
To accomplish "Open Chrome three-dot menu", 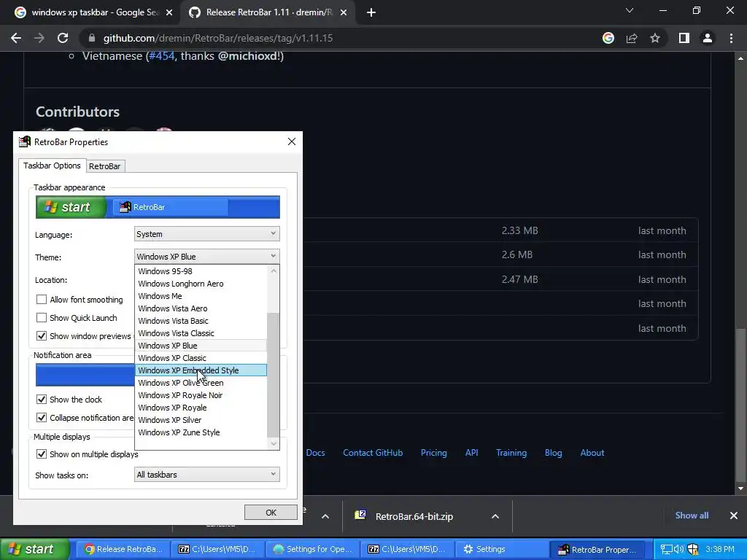I will 731,38.
